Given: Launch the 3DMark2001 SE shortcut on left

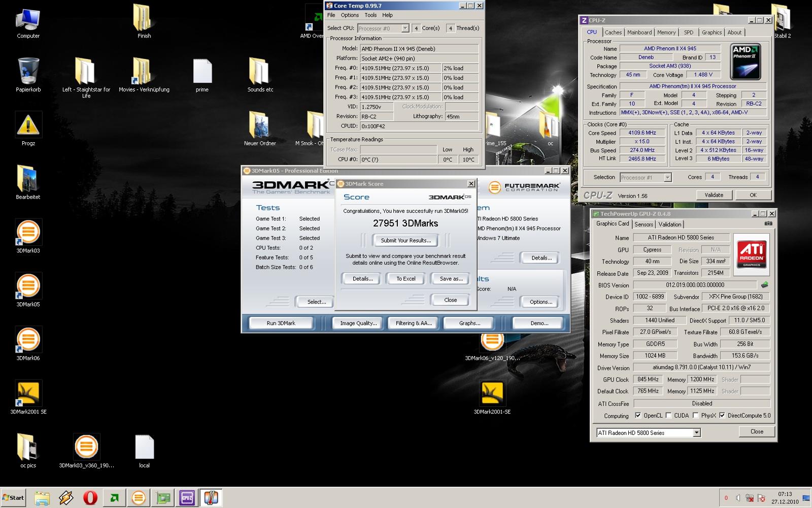Looking at the screenshot, I should (x=28, y=397).
